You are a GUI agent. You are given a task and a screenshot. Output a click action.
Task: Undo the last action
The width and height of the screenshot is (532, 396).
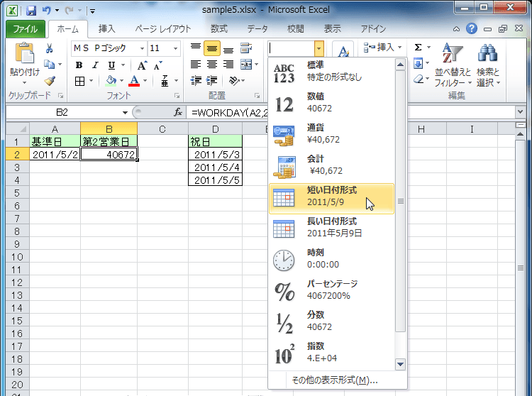click(x=47, y=10)
